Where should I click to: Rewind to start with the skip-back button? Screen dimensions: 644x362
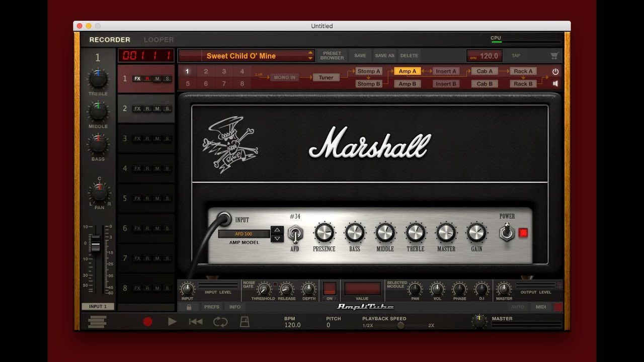[196, 322]
